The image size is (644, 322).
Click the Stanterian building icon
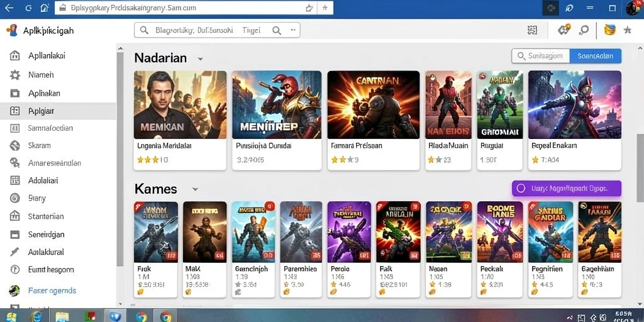click(x=15, y=216)
